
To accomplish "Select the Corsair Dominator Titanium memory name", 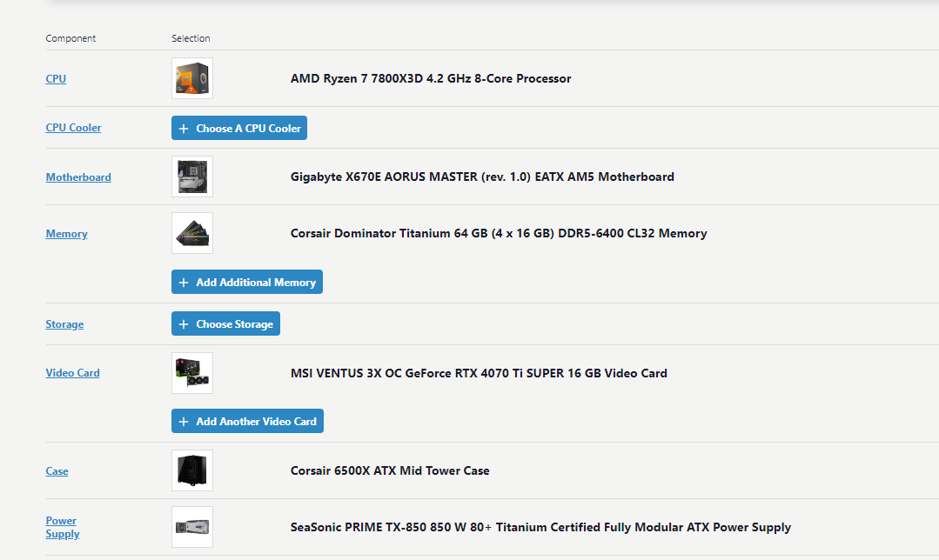I will coord(499,233).
